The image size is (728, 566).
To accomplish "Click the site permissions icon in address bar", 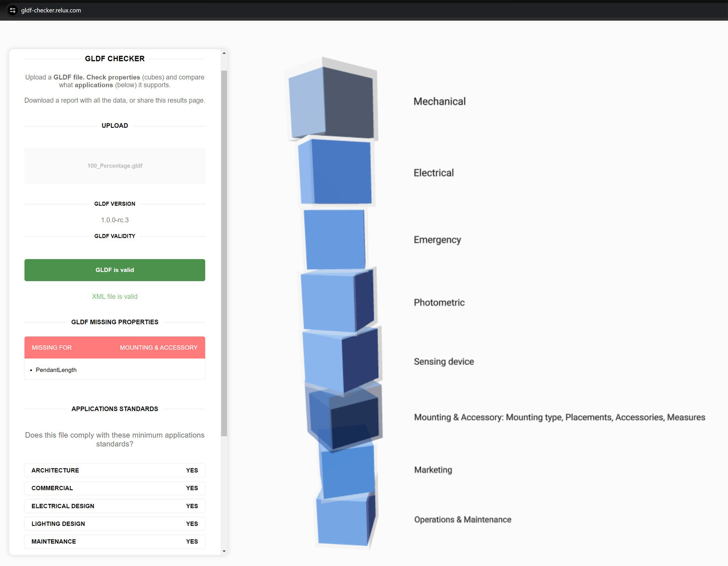I will click(13, 11).
